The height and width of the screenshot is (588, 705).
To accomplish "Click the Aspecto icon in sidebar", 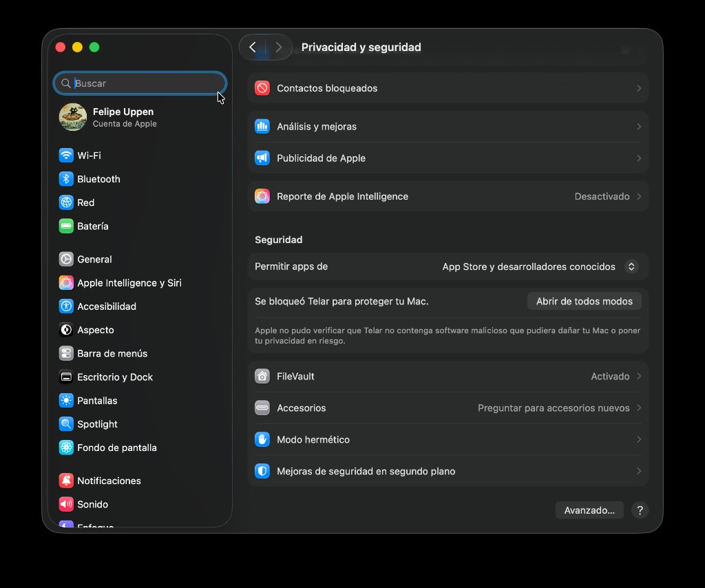I will click(66, 330).
